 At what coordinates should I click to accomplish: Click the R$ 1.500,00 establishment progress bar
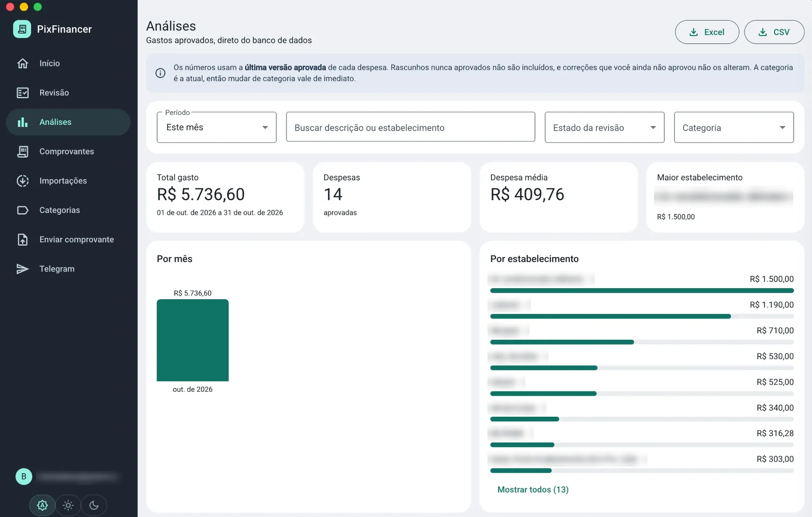pos(642,291)
